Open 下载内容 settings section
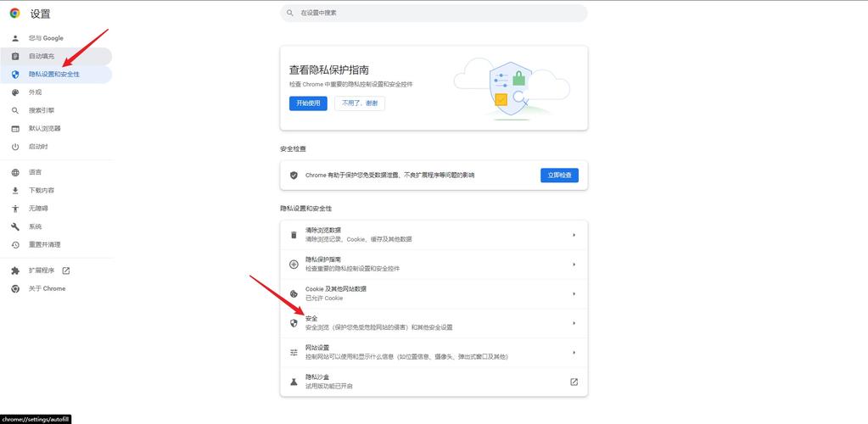This screenshot has height=424, width=868. (x=56, y=191)
